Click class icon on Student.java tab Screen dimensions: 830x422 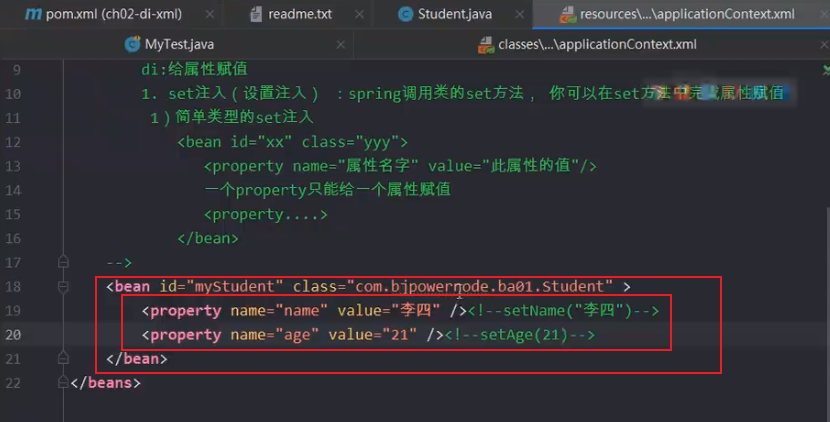click(x=405, y=14)
